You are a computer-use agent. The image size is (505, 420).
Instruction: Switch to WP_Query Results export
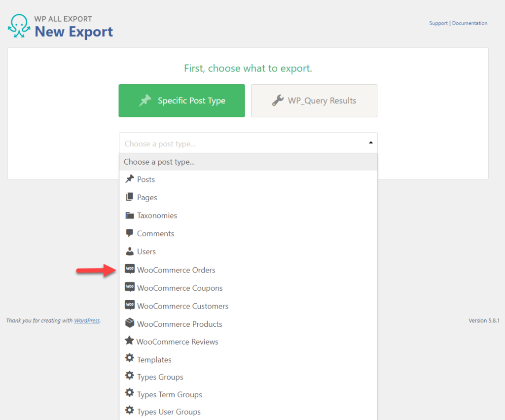click(314, 101)
